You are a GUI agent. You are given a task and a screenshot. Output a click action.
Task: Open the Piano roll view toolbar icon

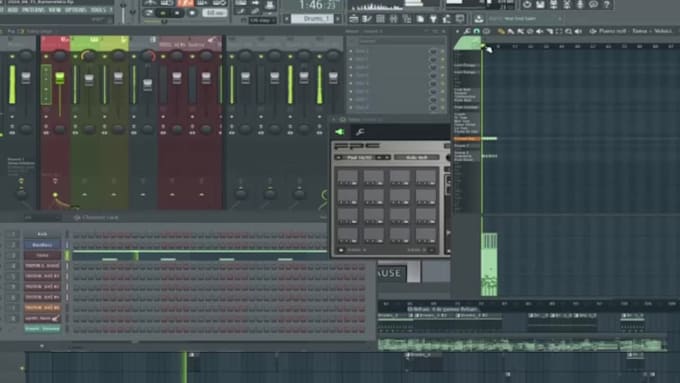366,19
